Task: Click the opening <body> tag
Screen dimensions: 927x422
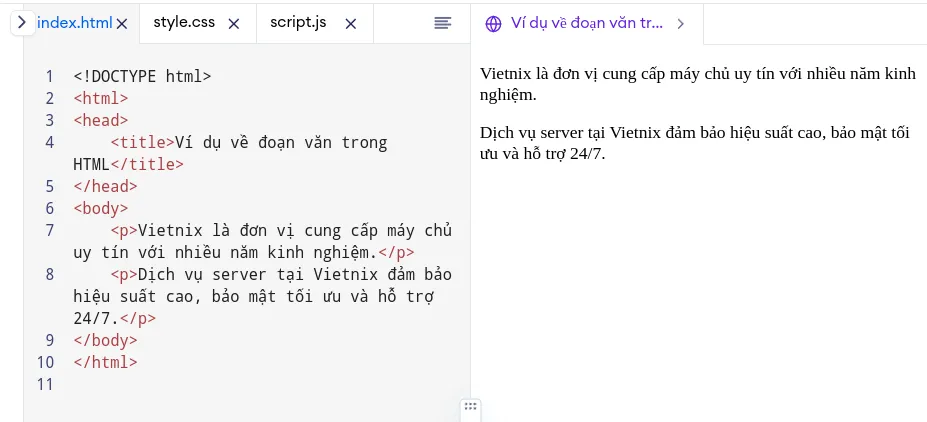Action: (101, 209)
